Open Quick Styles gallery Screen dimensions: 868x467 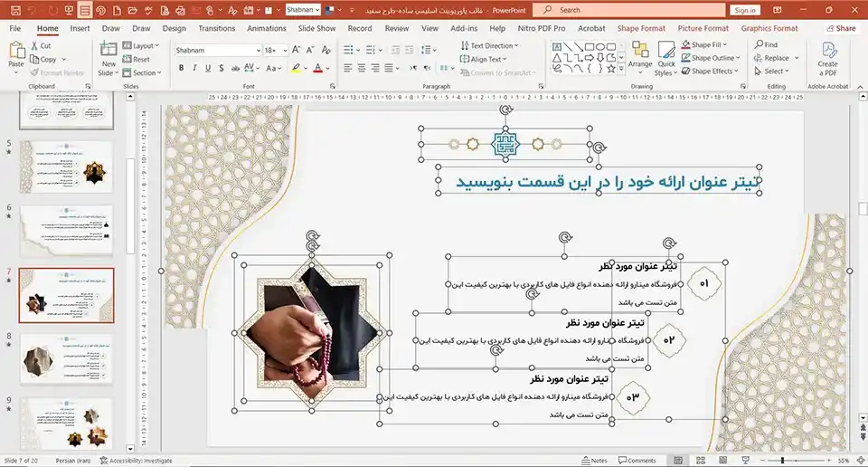(x=666, y=58)
